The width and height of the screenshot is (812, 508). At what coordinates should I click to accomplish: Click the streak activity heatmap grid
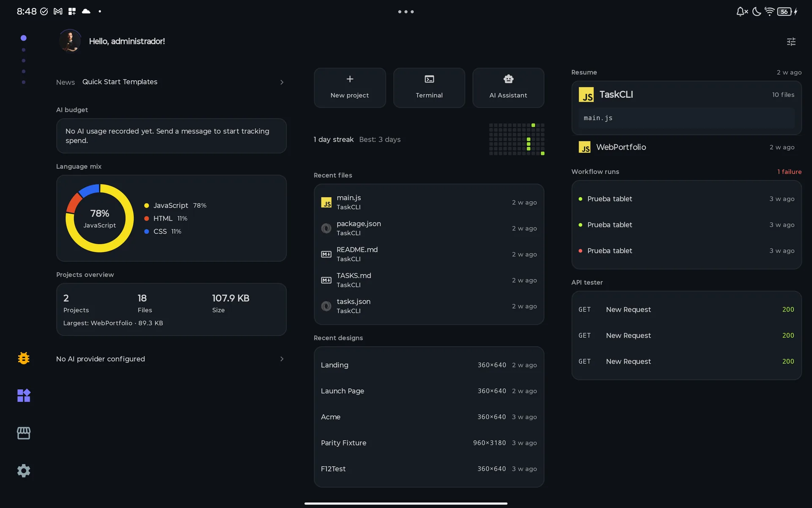(x=517, y=139)
